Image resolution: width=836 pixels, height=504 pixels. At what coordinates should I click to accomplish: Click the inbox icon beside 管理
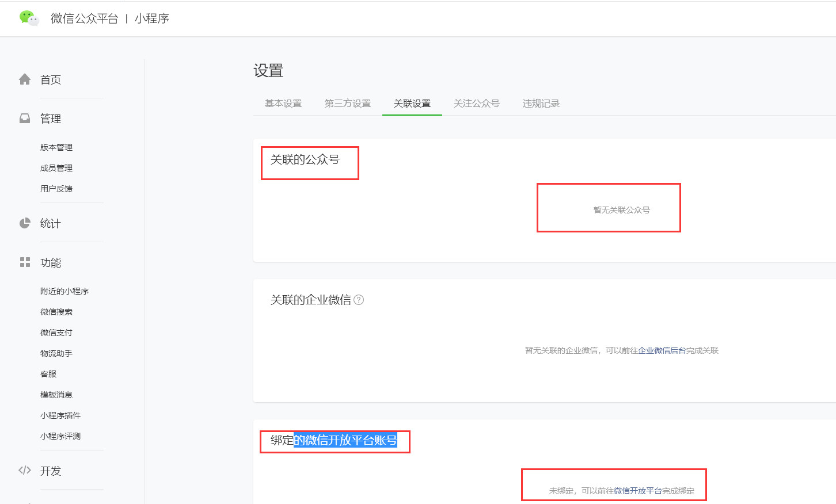[25, 119]
